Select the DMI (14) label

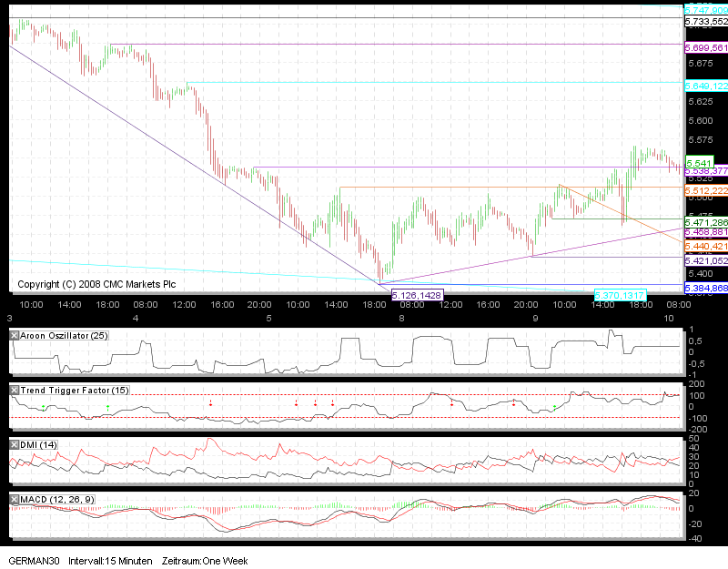38,445
